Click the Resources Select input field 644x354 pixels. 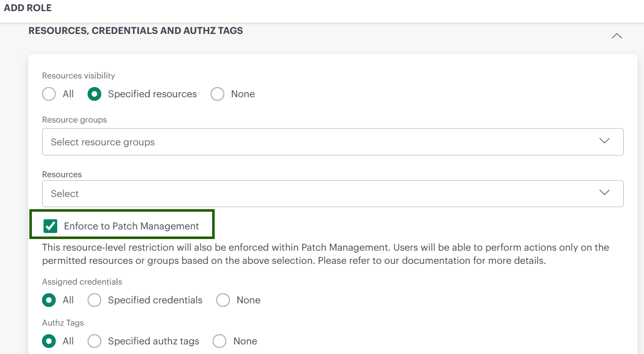tap(203, 193)
